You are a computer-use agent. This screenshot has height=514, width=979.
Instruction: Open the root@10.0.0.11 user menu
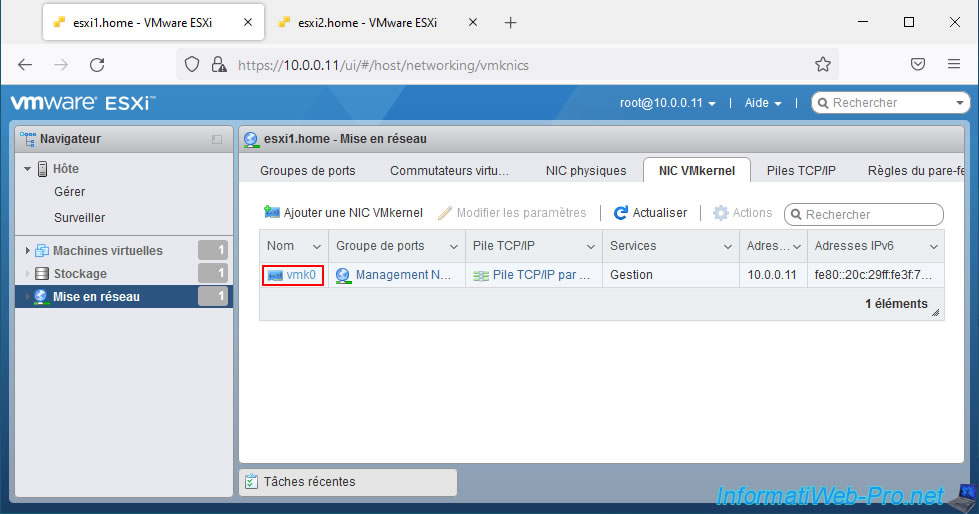point(667,103)
